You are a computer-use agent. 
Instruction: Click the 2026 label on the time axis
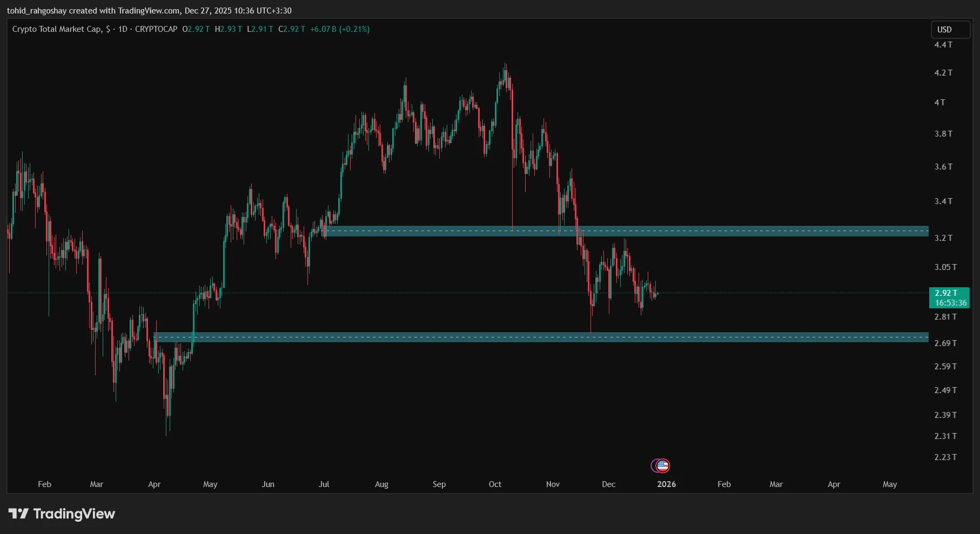666,484
